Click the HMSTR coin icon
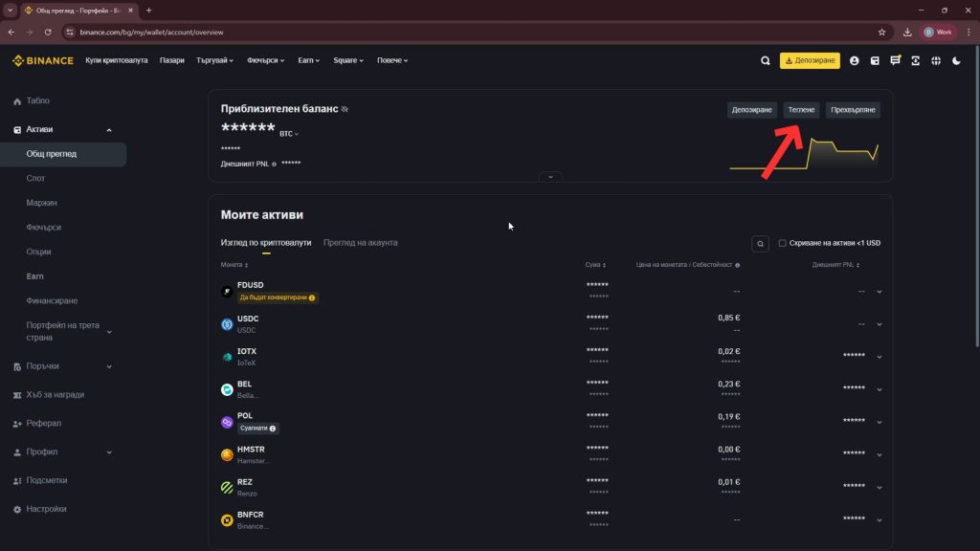Image resolution: width=980 pixels, height=551 pixels. (x=227, y=454)
